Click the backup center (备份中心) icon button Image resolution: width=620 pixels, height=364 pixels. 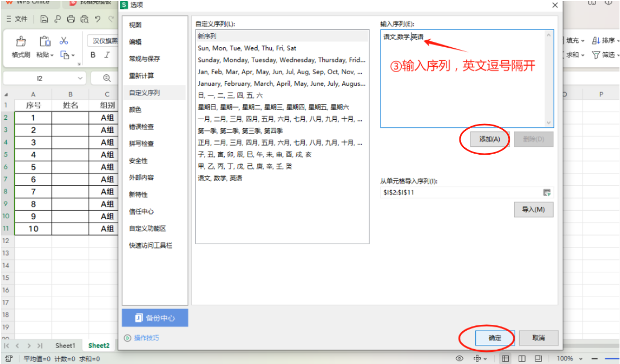tap(155, 318)
